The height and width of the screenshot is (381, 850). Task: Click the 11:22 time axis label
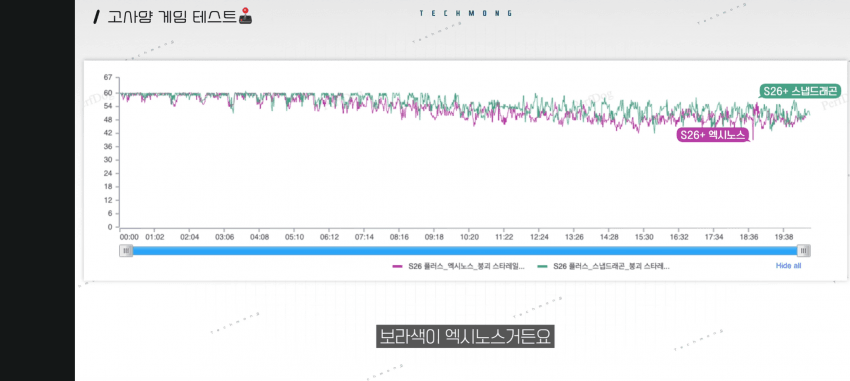[x=504, y=237]
